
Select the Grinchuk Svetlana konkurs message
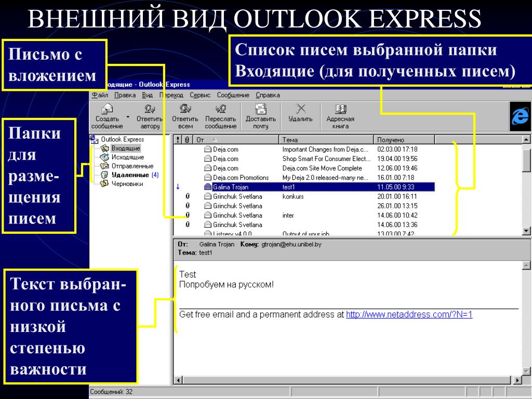coord(304,196)
